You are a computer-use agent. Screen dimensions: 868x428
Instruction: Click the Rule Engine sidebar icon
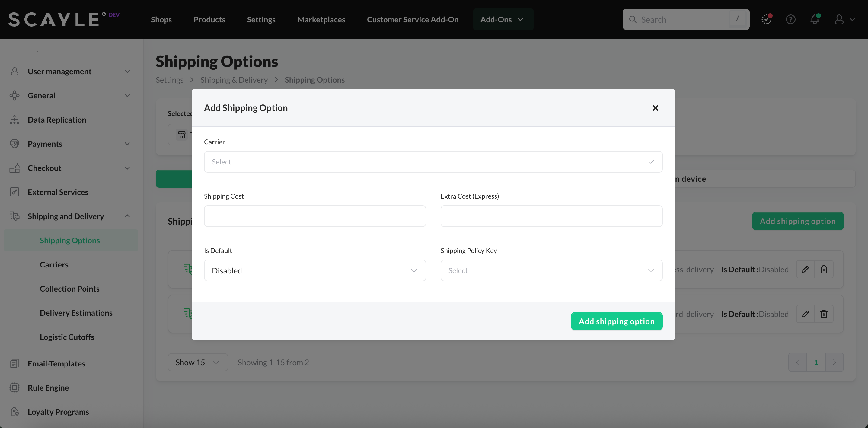pos(14,388)
